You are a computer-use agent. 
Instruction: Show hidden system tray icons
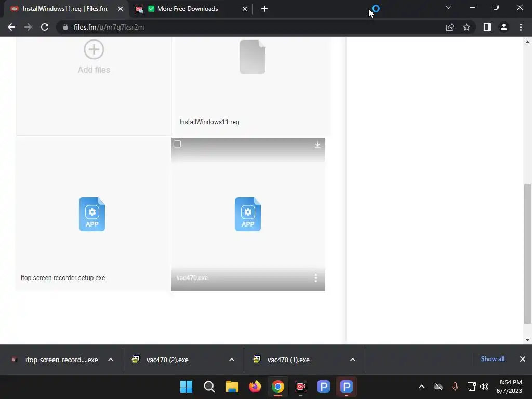coord(422,387)
